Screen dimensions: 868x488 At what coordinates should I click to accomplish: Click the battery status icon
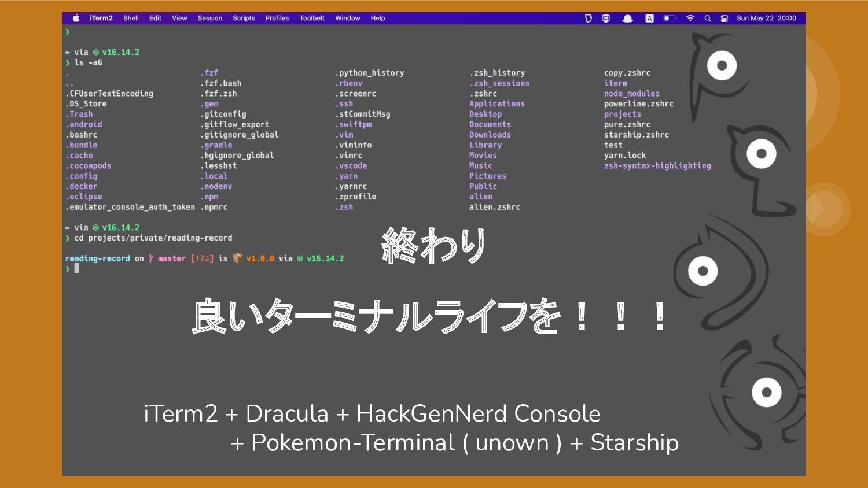pos(670,18)
